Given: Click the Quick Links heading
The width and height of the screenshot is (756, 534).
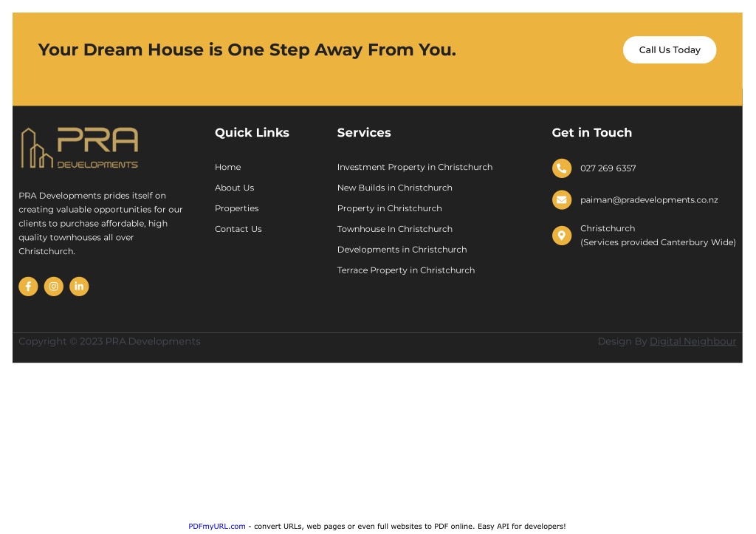Looking at the screenshot, I should (x=252, y=133).
